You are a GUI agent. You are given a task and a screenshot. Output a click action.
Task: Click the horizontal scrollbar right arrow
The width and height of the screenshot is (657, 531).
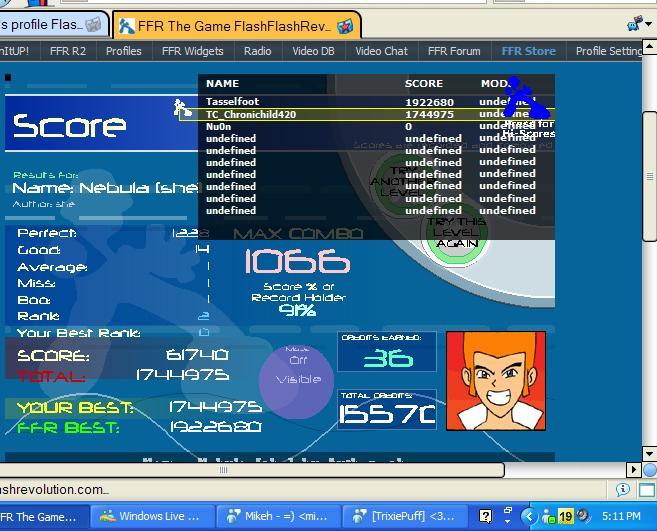(x=634, y=469)
